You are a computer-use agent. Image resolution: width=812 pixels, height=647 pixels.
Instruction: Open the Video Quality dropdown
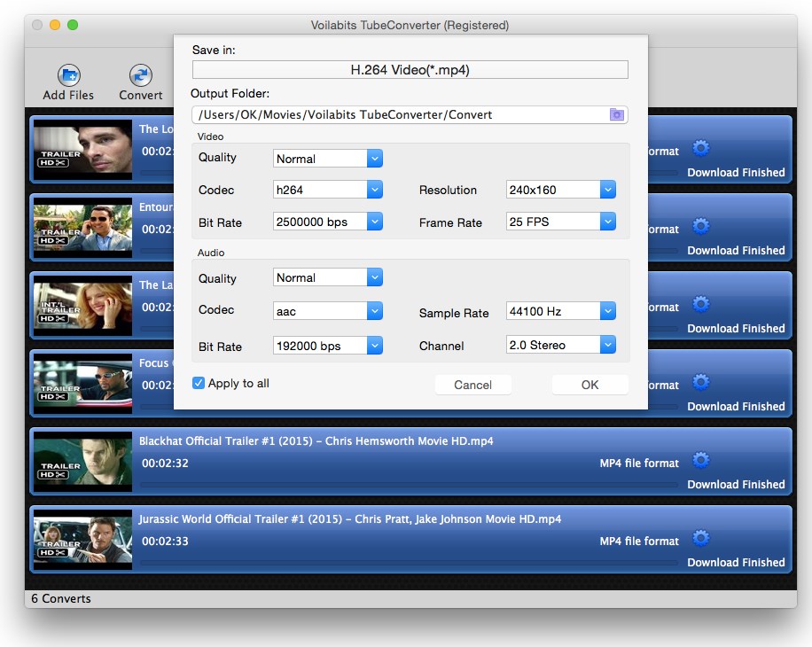pos(328,159)
